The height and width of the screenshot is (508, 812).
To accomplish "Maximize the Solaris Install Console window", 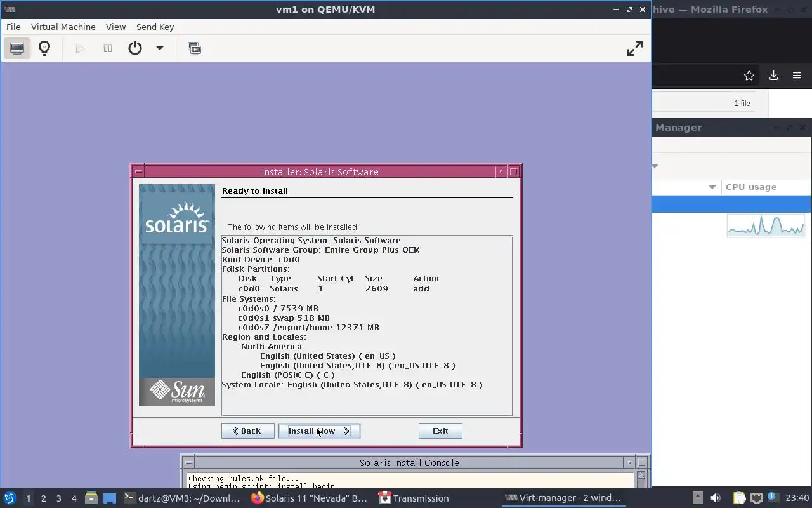I will tap(641, 462).
